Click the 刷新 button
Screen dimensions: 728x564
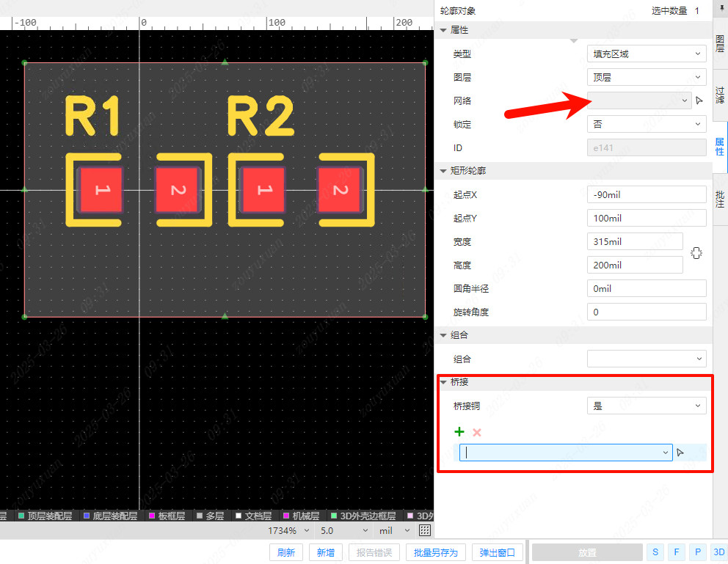[x=286, y=552]
